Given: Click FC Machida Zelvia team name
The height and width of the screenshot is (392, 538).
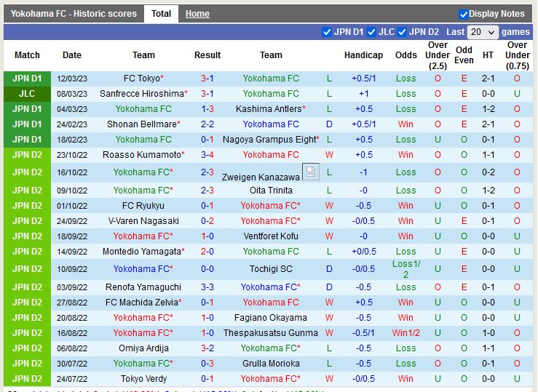Looking at the screenshot, I should click(143, 303).
